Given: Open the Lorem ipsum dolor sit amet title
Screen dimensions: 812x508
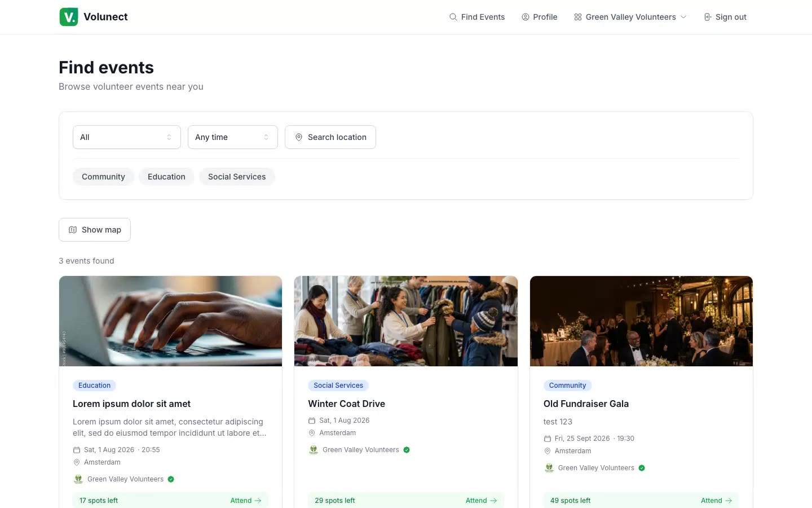Looking at the screenshot, I should (131, 404).
